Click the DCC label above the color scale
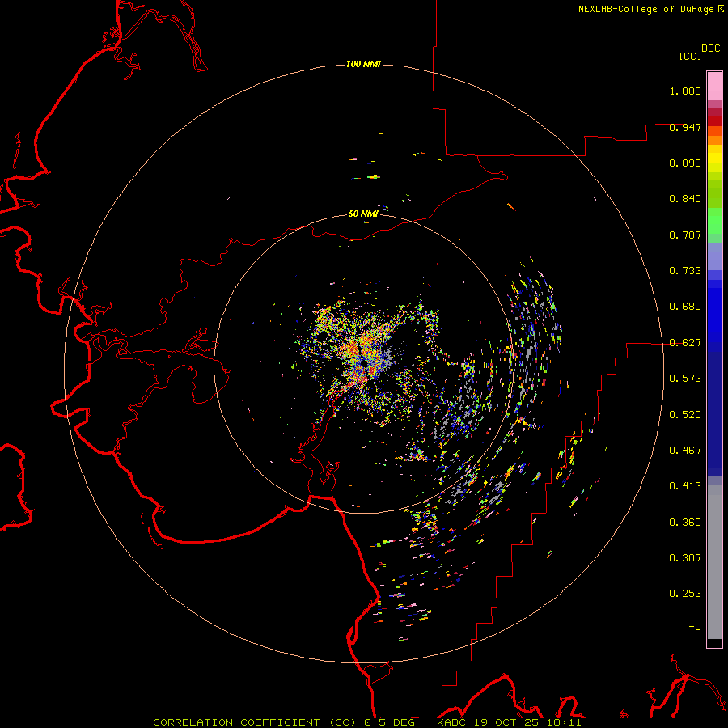This screenshot has width=728, height=728. click(x=710, y=49)
